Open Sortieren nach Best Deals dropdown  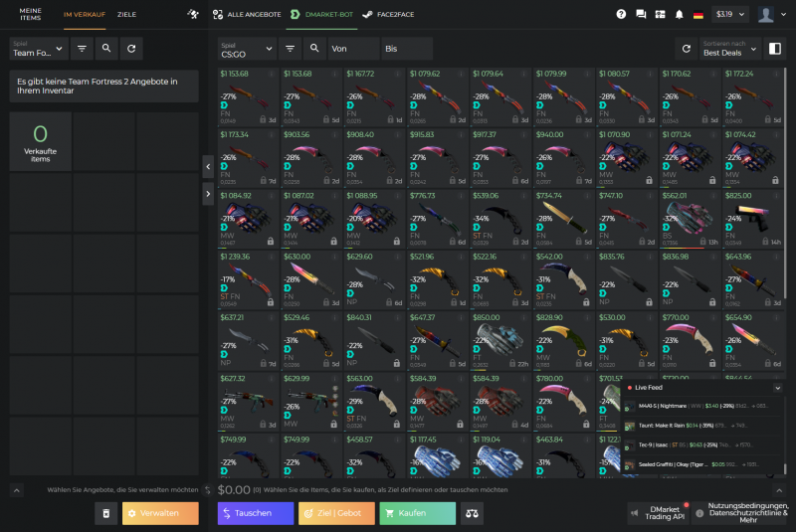click(730, 49)
